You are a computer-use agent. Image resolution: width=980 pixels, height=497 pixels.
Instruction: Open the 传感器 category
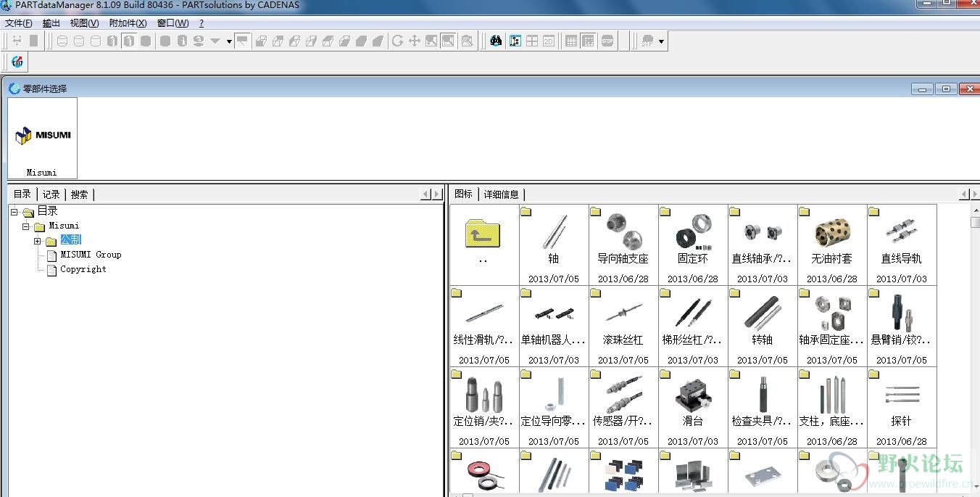(x=623, y=407)
